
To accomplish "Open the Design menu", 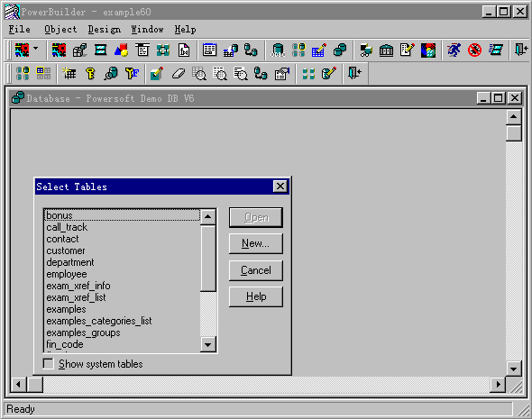I will coord(105,30).
